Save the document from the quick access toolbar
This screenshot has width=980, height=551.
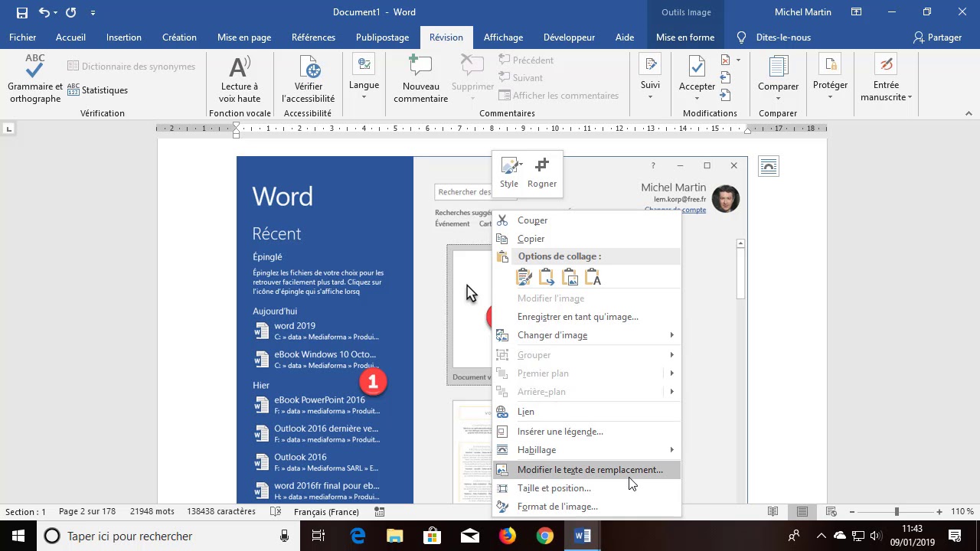coord(22,12)
